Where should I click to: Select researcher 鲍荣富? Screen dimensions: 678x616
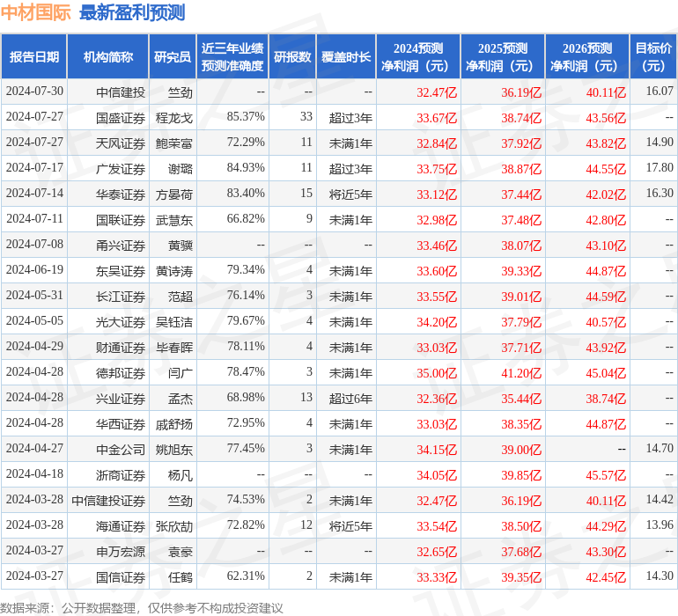tap(173, 143)
